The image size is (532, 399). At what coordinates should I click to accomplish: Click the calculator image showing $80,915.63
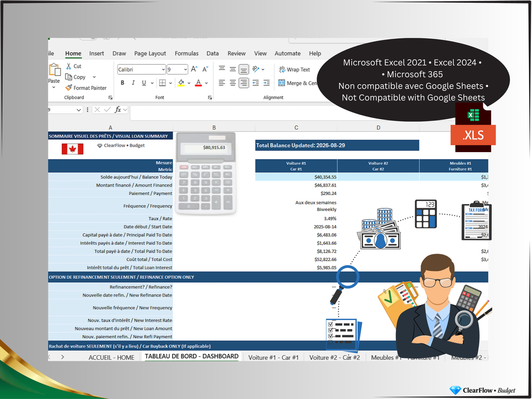click(x=205, y=174)
